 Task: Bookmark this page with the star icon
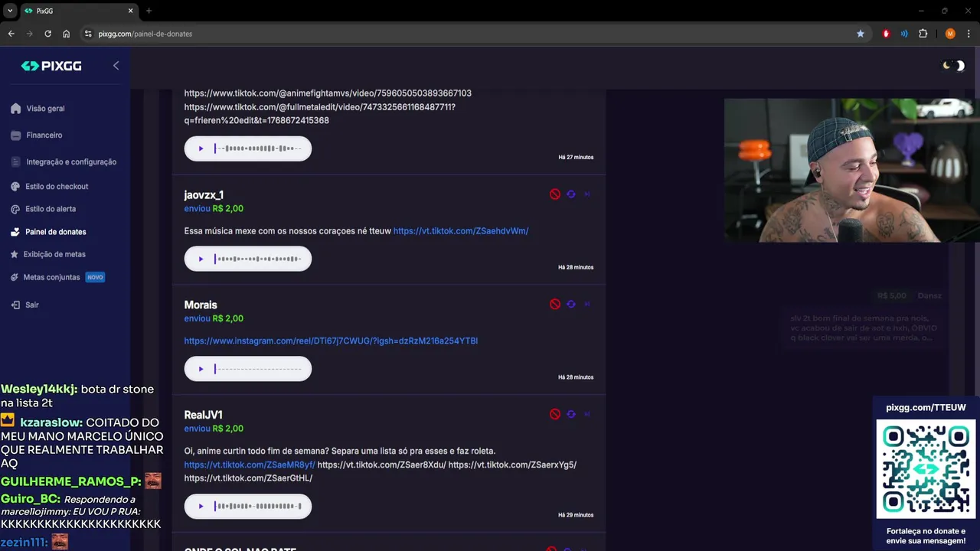[861, 34]
